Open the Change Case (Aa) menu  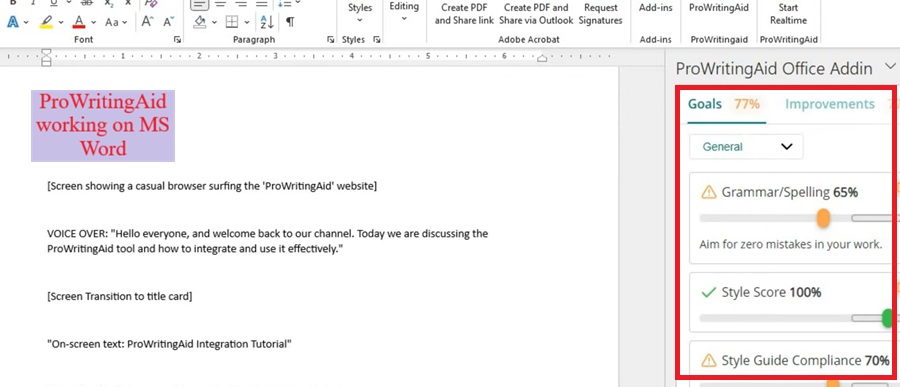click(112, 22)
